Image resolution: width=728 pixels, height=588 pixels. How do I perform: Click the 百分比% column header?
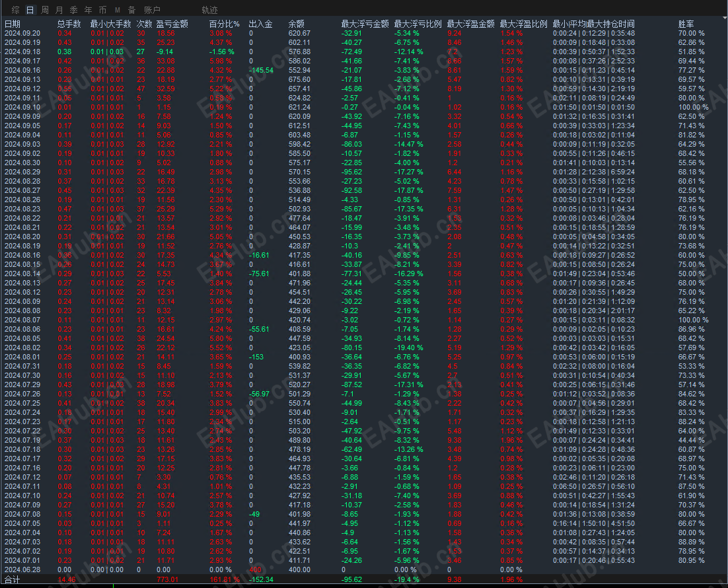point(224,24)
